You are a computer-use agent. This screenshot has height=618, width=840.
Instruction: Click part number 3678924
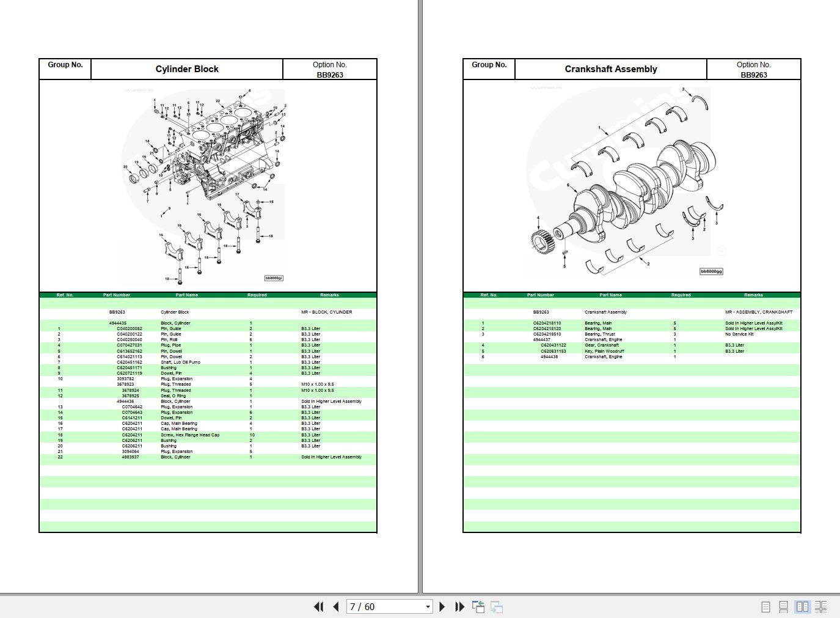130,391
